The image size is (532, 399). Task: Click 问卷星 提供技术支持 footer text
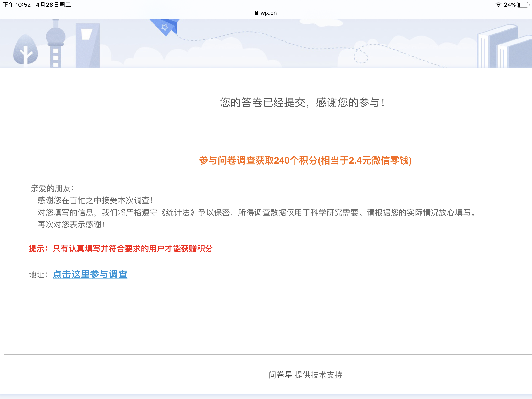(x=305, y=375)
